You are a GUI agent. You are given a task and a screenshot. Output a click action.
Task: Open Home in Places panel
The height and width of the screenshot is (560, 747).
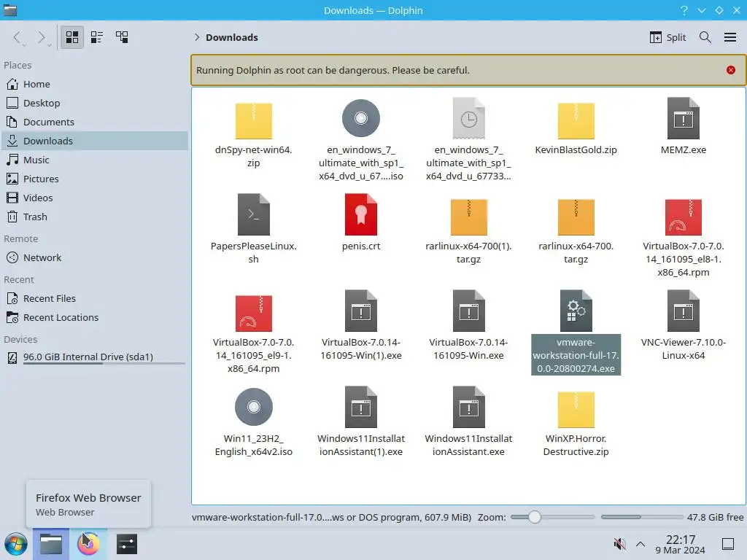(94, 84)
